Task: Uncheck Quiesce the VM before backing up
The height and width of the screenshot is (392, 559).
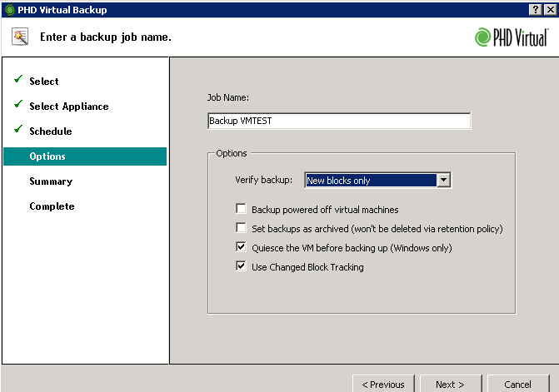Action: coord(241,247)
